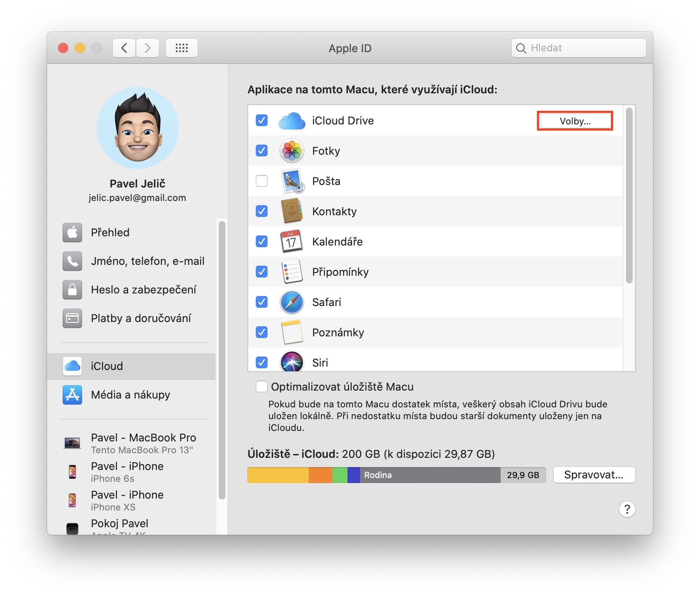This screenshot has height=597, width=700.
Task: Uncheck the Siri checkbox
Action: (262, 362)
